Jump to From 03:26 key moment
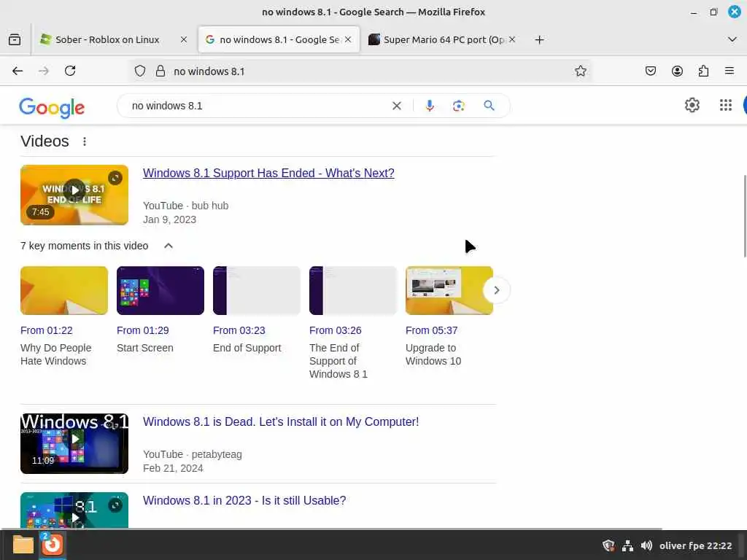Viewport: 747px width, 560px height. coord(335,330)
